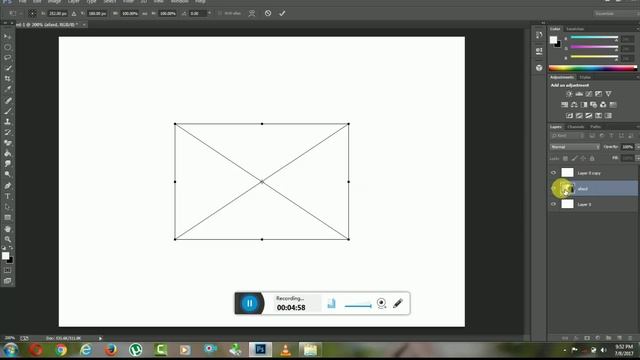Toggle lock image pixels
The width and height of the screenshot is (640, 360).
pyautogui.click(x=574, y=158)
